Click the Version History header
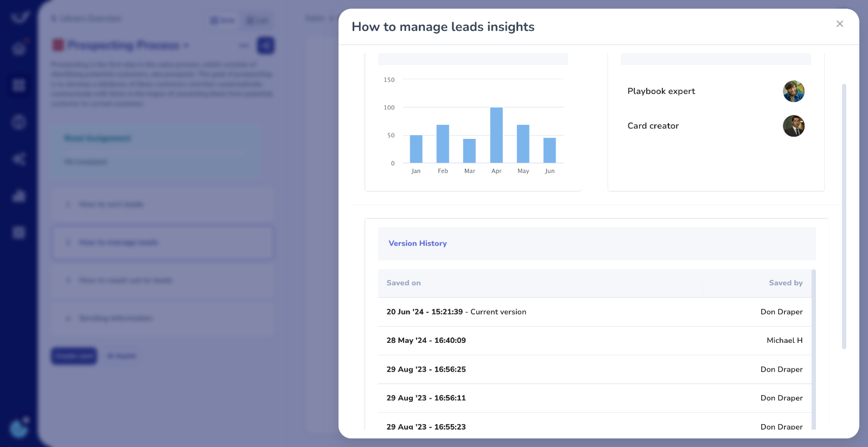This screenshot has height=447, width=868. point(418,244)
